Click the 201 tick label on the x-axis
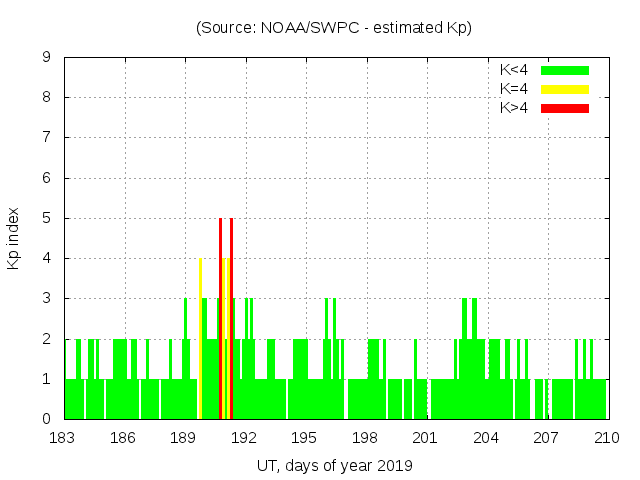 point(426,438)
